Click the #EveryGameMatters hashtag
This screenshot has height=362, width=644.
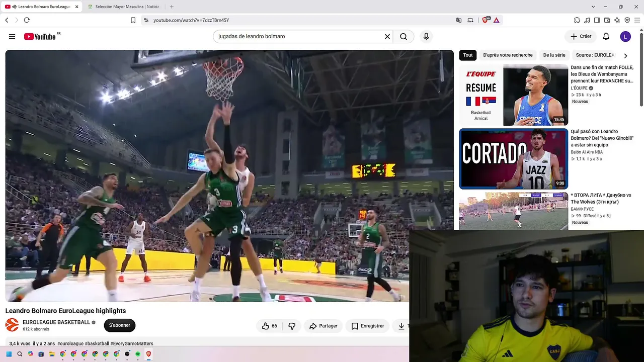(132, 344)
